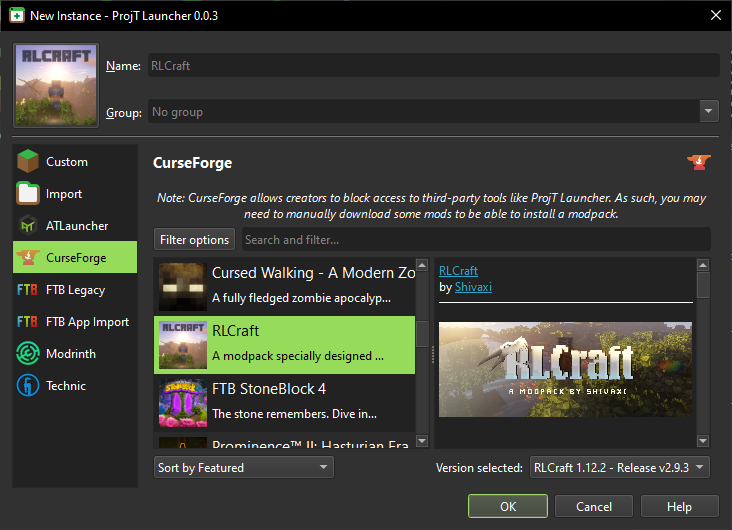Click 'A fully fledged zombie apocalyp' text

coord(301,298)
